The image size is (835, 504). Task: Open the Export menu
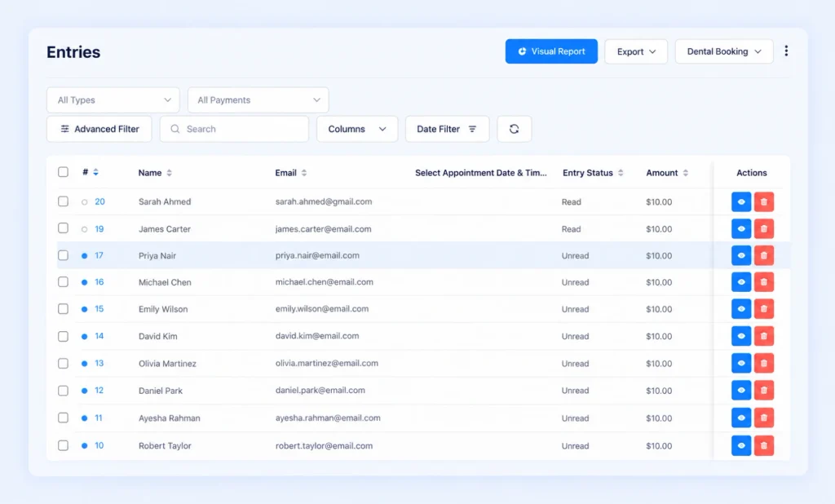pyautogui.click(x=636, y=51)
